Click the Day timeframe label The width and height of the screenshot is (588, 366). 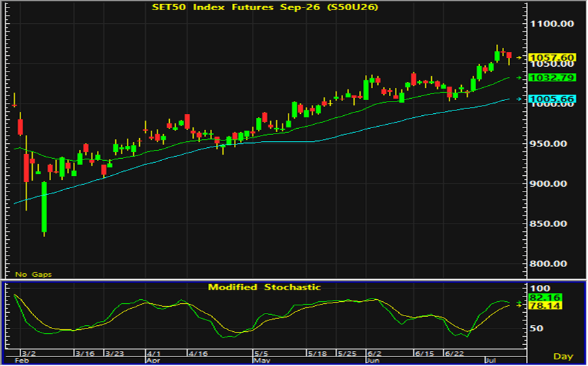(x=563, y=356)
